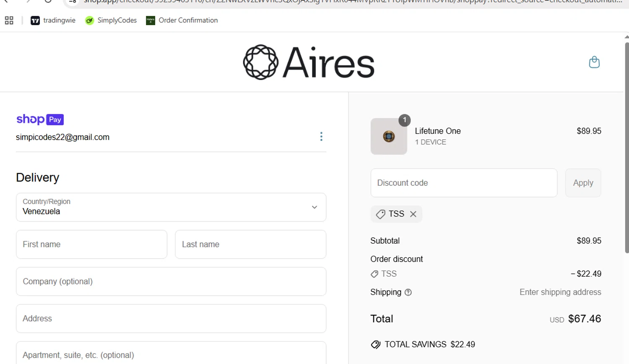Click the page vertical scrollbar
The width and height of the screenshot is (629, 364).
point(626,147)
